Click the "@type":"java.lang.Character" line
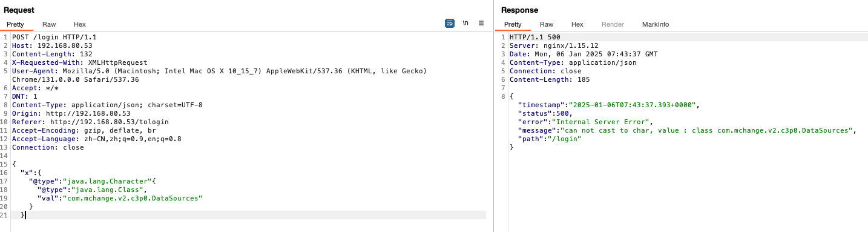 (x=93, y=181)
